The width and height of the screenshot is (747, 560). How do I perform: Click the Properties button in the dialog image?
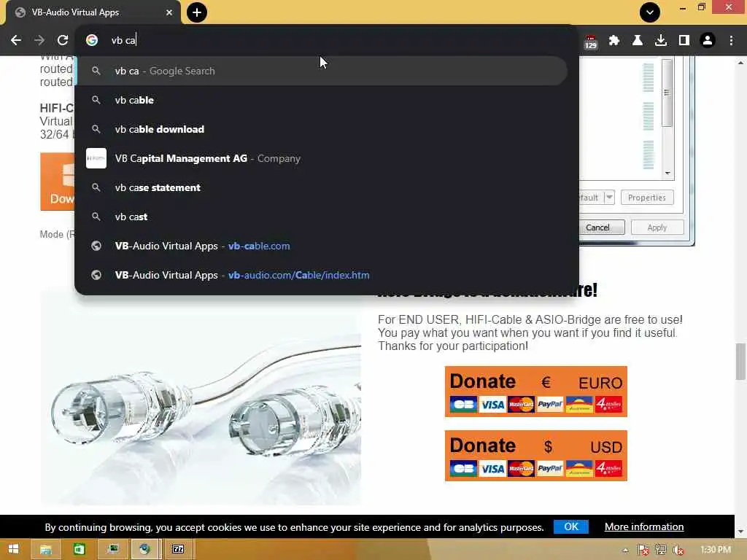[647, 198]
